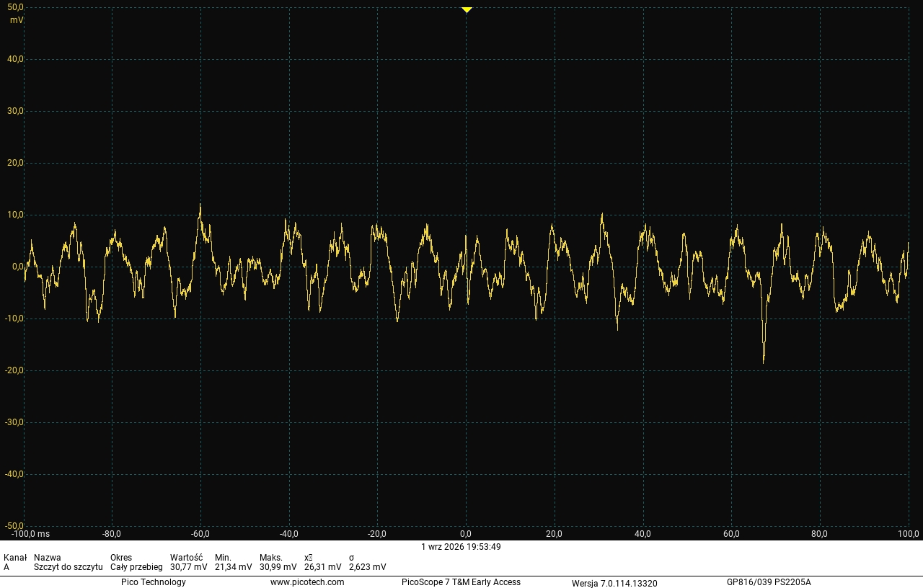Screen dimensions: 923x588
Task: Click the mV unit label on the voltage axis
Action: pyautogui.click(x=16, y=20)
